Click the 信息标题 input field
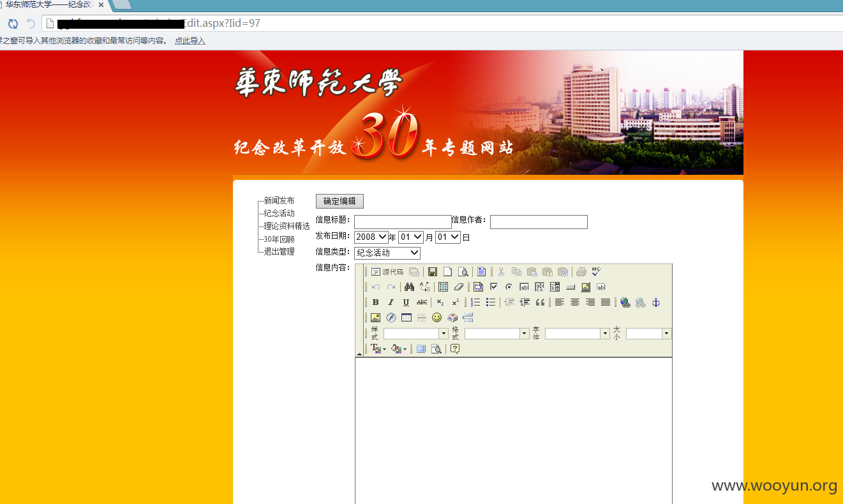This screenshot has height=504, width=843. [x=403, y=222]
